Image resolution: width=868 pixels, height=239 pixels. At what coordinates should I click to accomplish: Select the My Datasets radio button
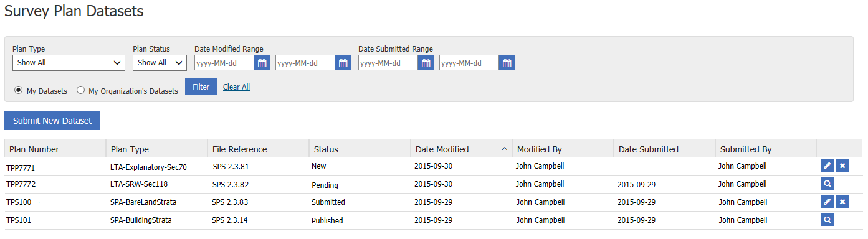pos(19,90)
